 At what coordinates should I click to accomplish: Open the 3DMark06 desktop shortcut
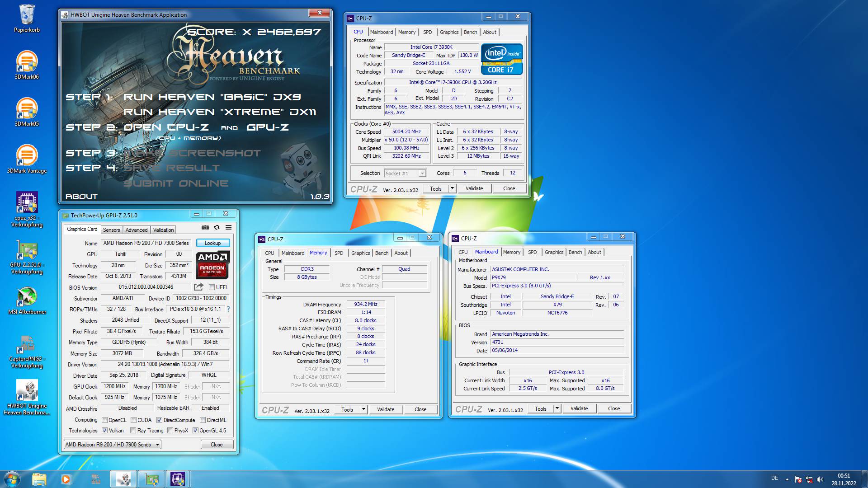coord(27,65)
